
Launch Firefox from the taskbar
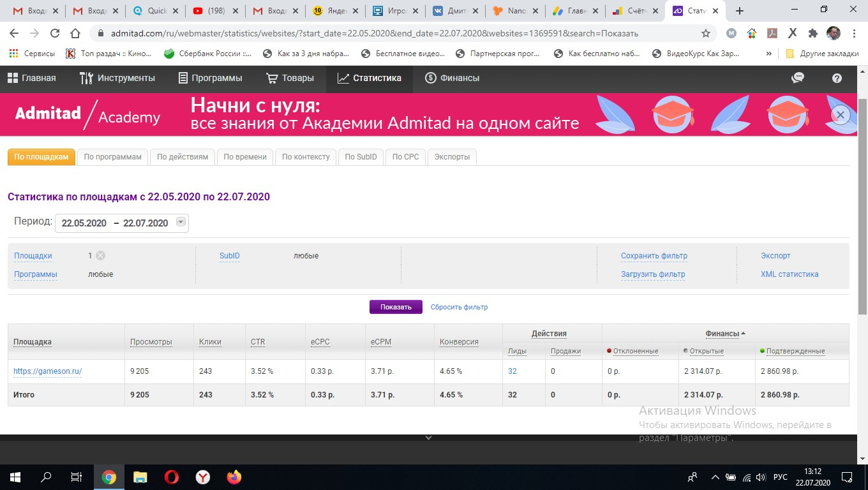point(234,477)
